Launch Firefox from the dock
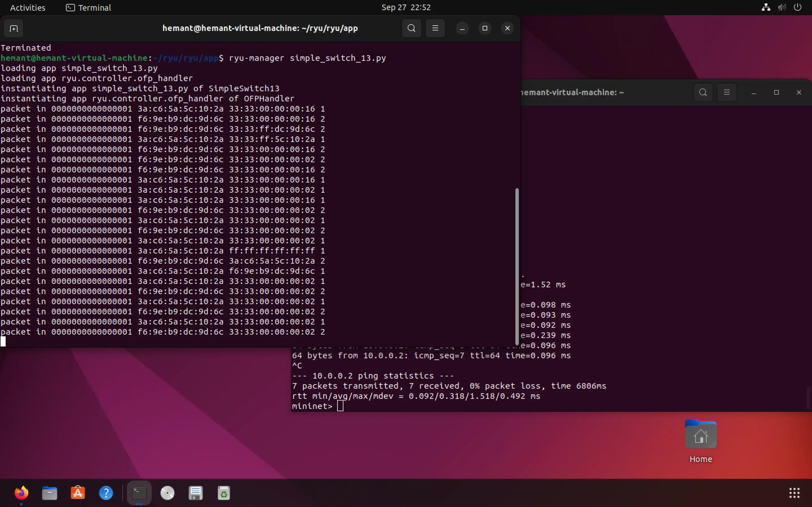The height and width of the screenshot is (507, 812). point(21,493)
